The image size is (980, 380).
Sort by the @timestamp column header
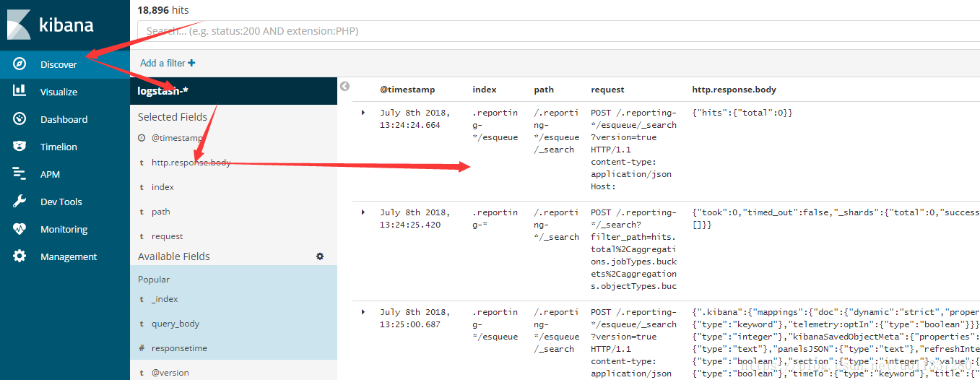[x=407, y=90]
